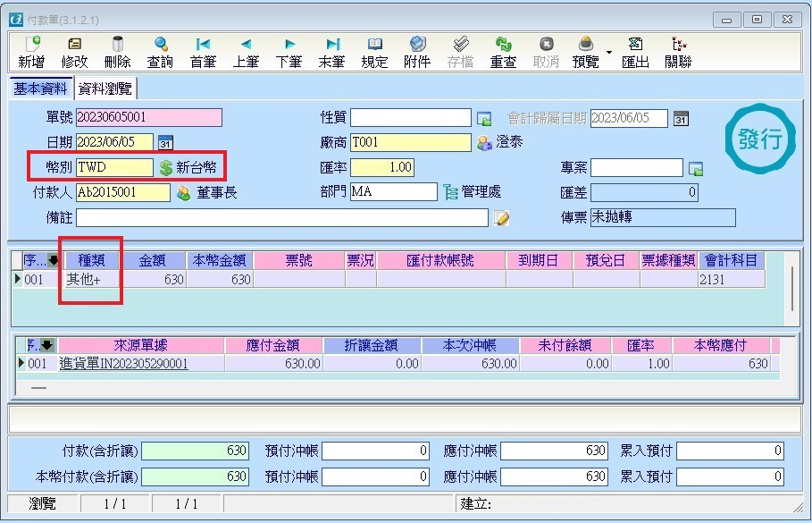Viewport: 812px width, 523px height.
Task: Open calendar for 會計歸屬日期
Action: tap(681, 119)
